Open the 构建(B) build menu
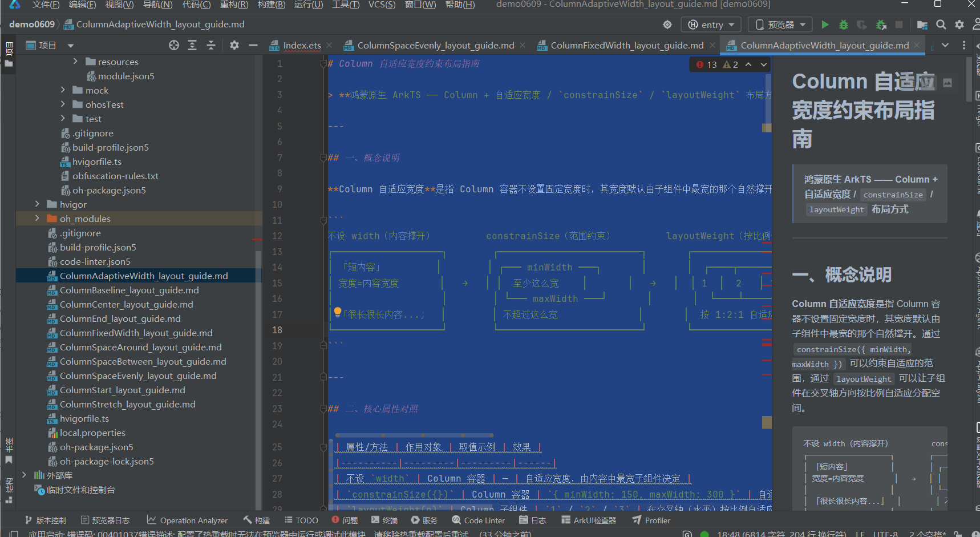 [x=272, y=5]
